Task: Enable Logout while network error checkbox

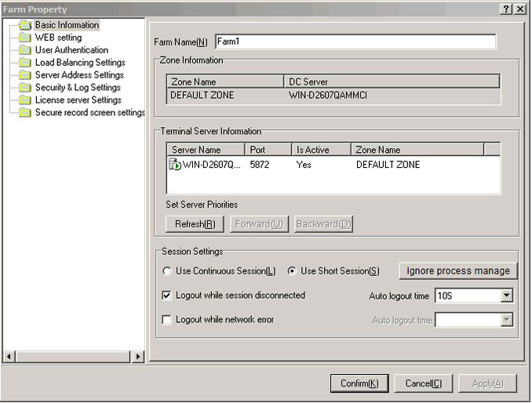Action: [x=167, y=320]
